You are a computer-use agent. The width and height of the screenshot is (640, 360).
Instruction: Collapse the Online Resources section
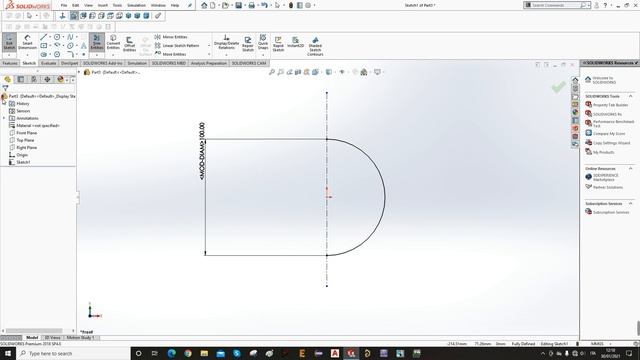tap(630, 169)
